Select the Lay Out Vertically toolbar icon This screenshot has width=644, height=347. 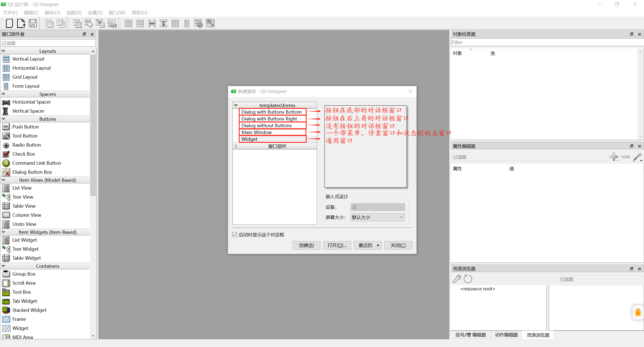[140, 23]
